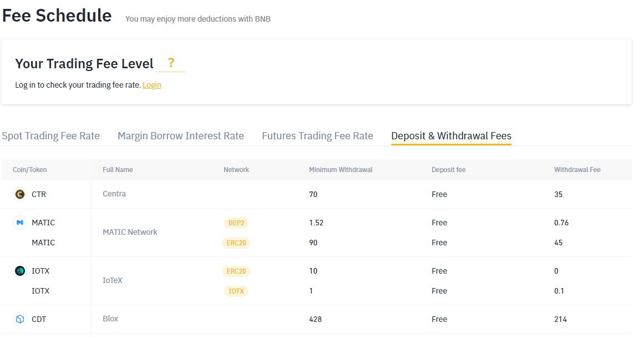Select the MATIC Network full name cell
This screenshot has height=338, width=644.
point(130,232)
